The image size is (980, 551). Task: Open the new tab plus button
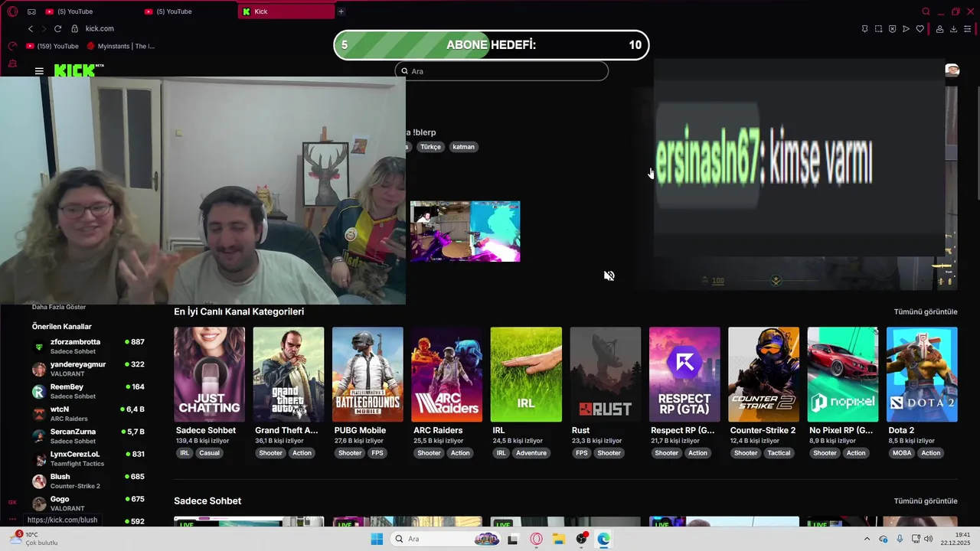[x=341, y=11]
